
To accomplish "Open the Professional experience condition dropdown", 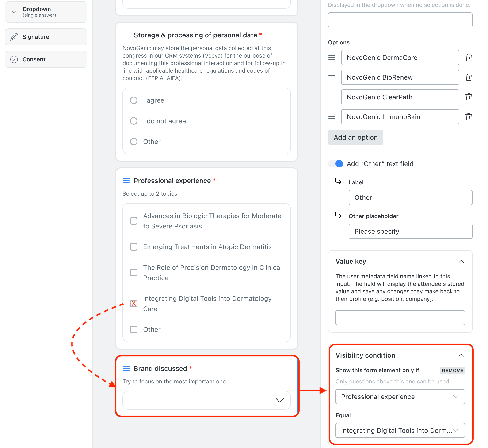I will [x=400, y=397].
